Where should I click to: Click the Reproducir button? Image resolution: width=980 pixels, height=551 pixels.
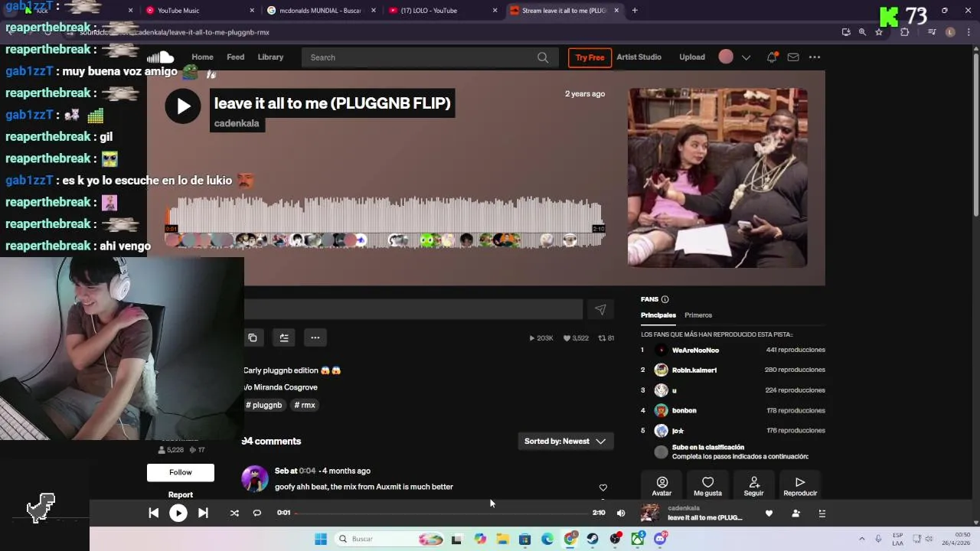pyautogui.click(x=800, y=486)
